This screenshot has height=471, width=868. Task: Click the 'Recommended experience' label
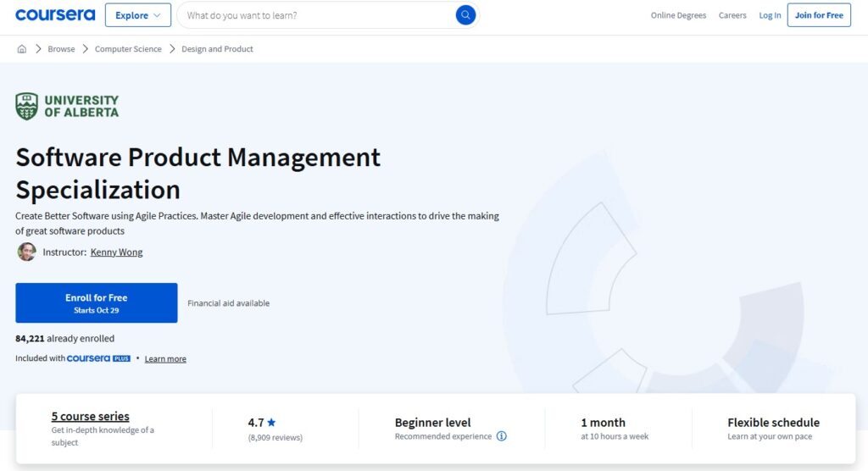[442, 436]
